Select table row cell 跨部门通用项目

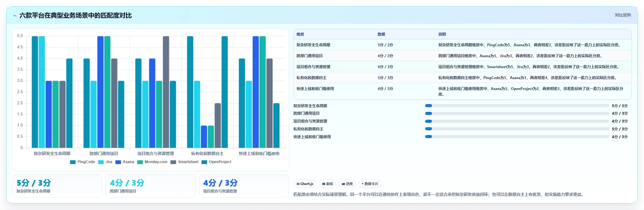pyautogui.click(x=309, y=56)
